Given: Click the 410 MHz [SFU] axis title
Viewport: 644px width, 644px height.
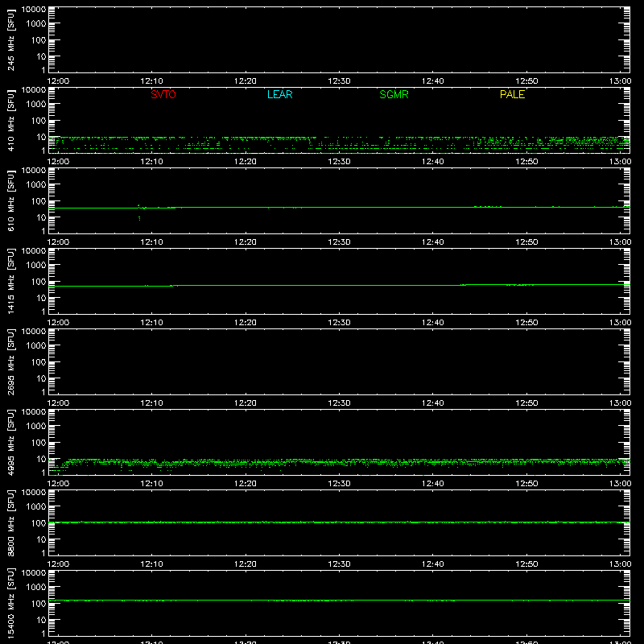Looking at the screenshot, I should point(10,120).
